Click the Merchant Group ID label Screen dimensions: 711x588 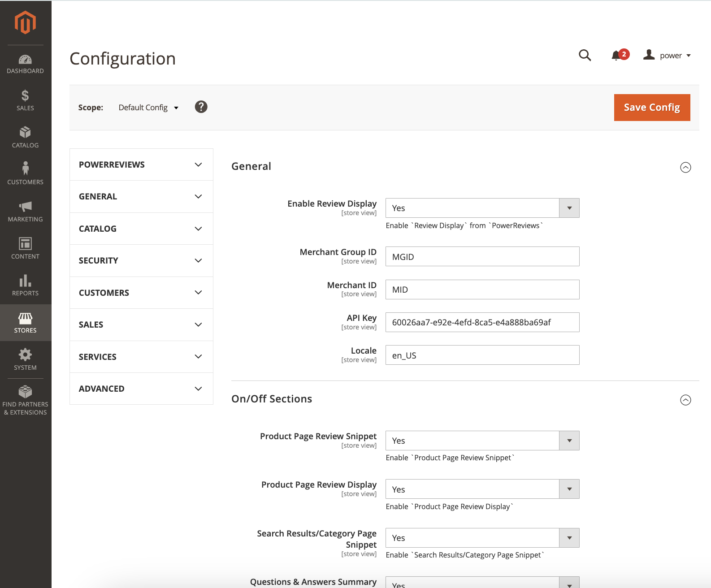pyautogui.click(x=338, y=252)
